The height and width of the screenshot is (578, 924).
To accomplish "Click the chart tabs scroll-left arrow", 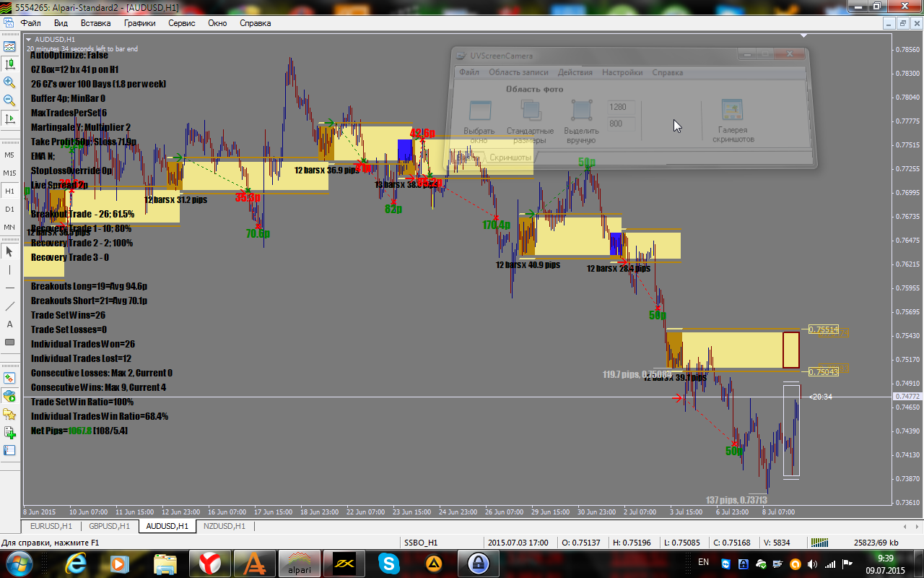I will [x=905, y=527].
